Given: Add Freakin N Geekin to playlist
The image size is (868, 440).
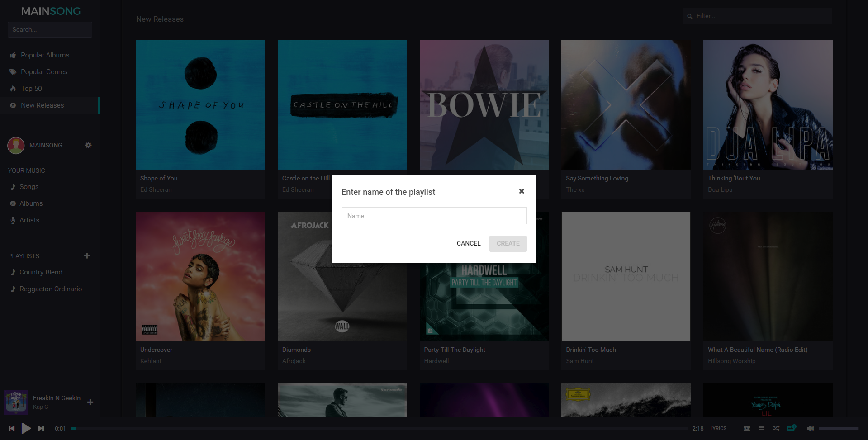Looking at the screenshot, I should pos(90,402).
